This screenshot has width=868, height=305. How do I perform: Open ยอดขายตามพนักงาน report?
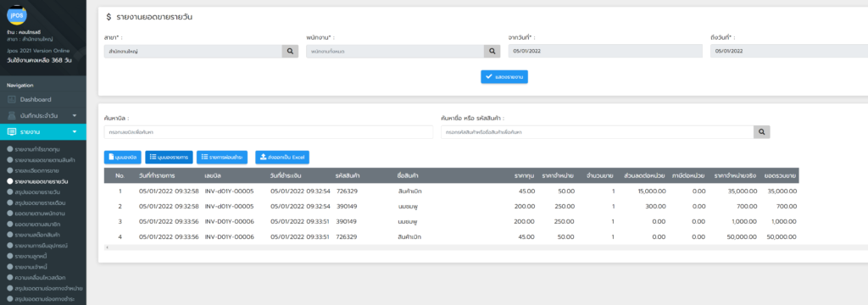(40, 213)
